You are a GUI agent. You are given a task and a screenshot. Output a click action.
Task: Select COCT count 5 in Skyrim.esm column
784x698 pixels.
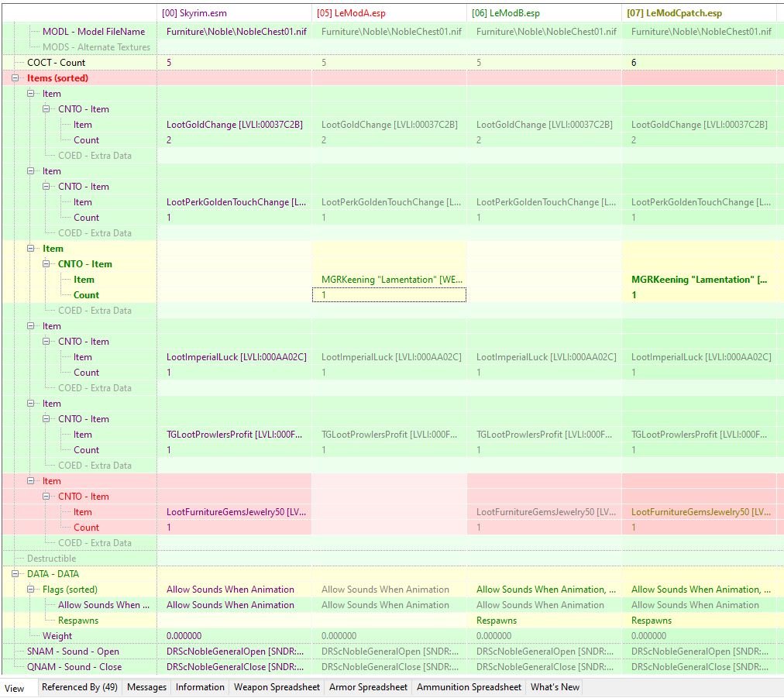[234, 63]
